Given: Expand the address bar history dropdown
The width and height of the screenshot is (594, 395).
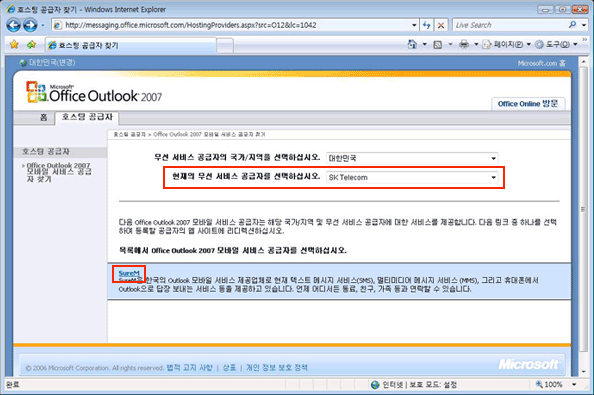Looking at the screenshot, I should click(x=414, y=25).
